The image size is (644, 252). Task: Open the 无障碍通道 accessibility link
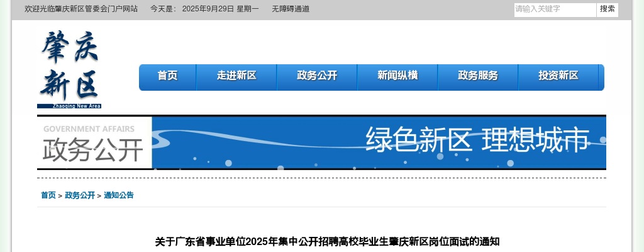291,9
